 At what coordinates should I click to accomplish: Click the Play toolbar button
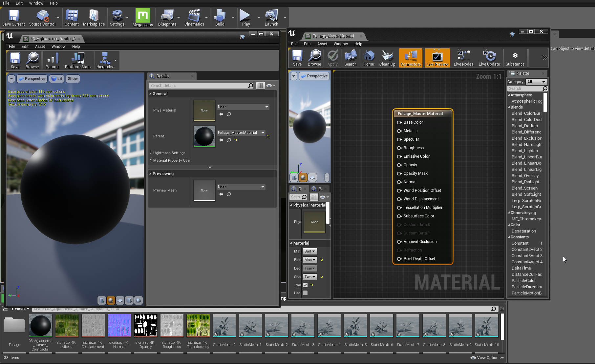point(246,18)
